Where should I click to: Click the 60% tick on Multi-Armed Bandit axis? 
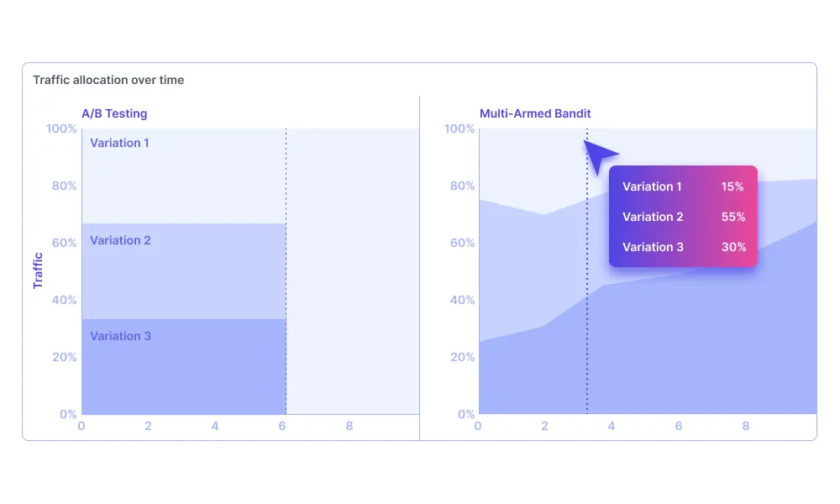pos(462,243)
